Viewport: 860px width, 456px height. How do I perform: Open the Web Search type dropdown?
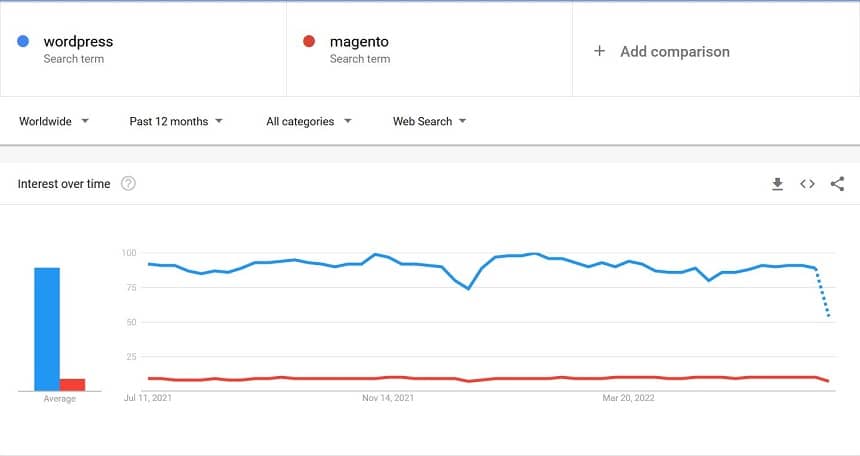click(429, 121)
